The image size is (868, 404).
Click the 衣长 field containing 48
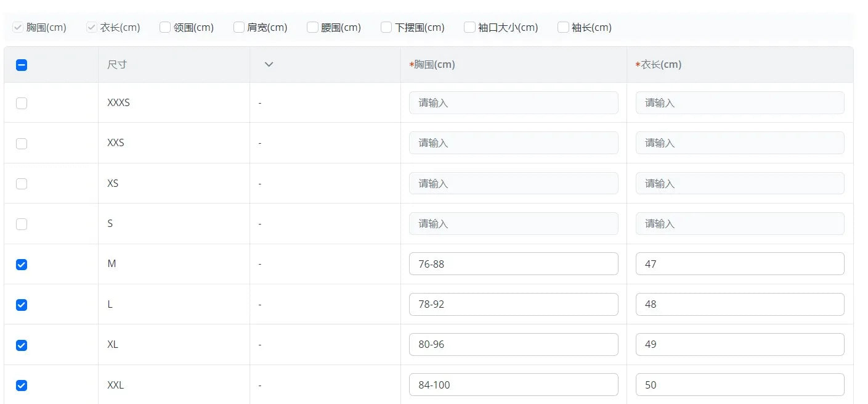pyautogui.click(x=739, y=304)
